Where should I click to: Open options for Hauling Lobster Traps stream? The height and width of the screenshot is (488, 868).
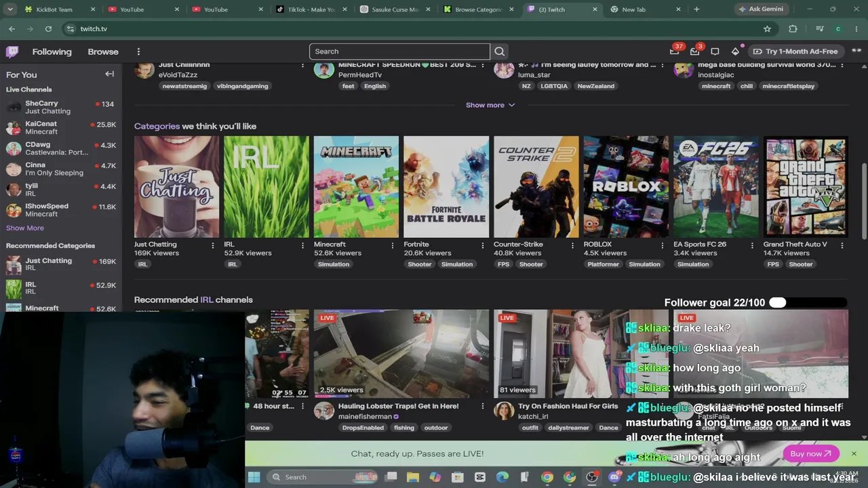tap(482, 407)
